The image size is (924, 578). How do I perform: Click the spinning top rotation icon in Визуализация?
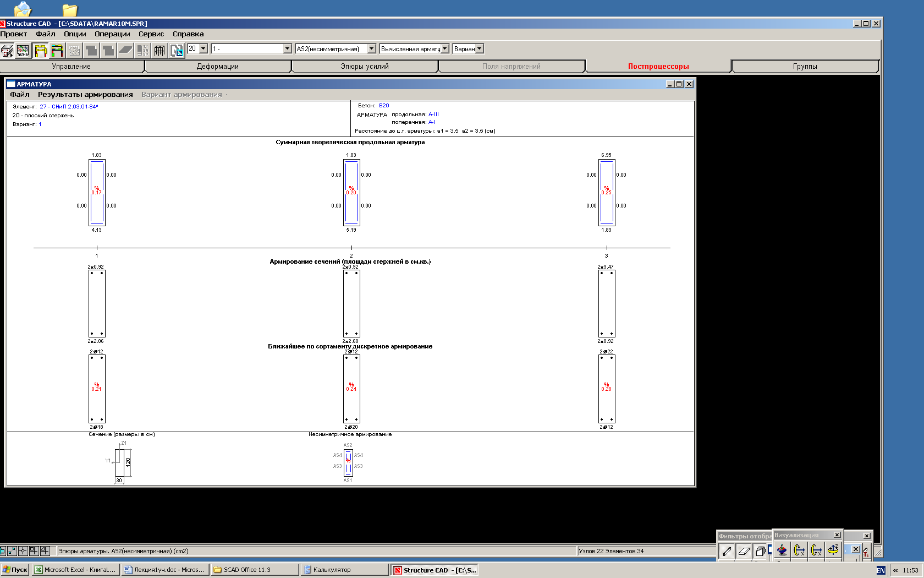(782, 549)
